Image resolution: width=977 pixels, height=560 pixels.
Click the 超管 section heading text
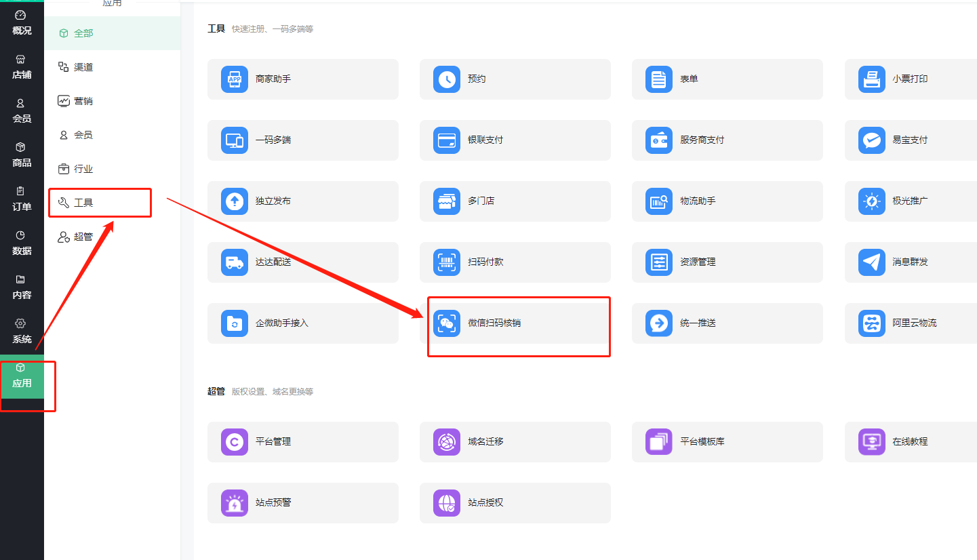[x=216, y=392]
